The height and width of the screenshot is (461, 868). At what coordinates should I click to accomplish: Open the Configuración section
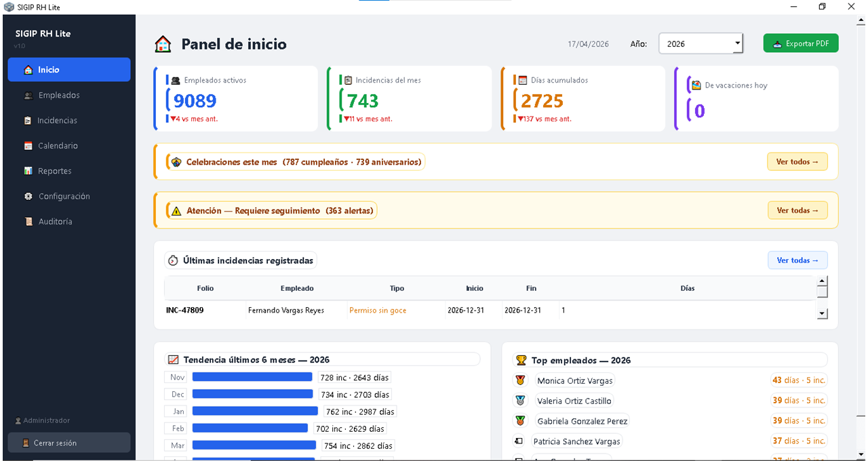69,197
